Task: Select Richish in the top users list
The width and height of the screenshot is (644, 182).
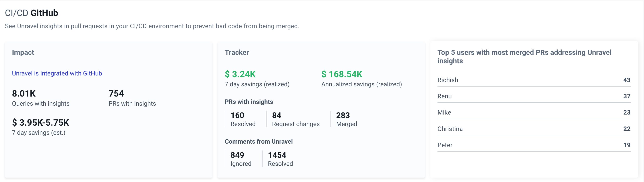Action: pyautogui.click(x=447, y=80)
